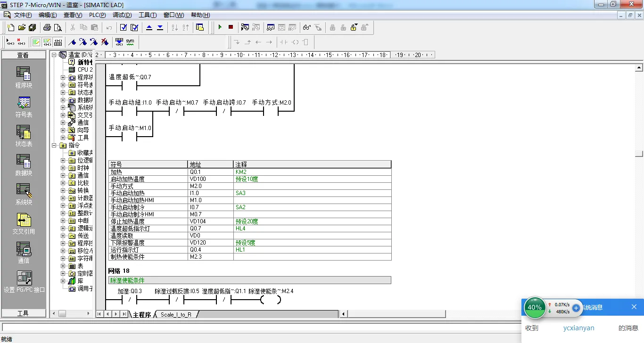This screenshot has height=343, width=644.
Task: Click the glasses single-read icon
Action: [307, 27]
